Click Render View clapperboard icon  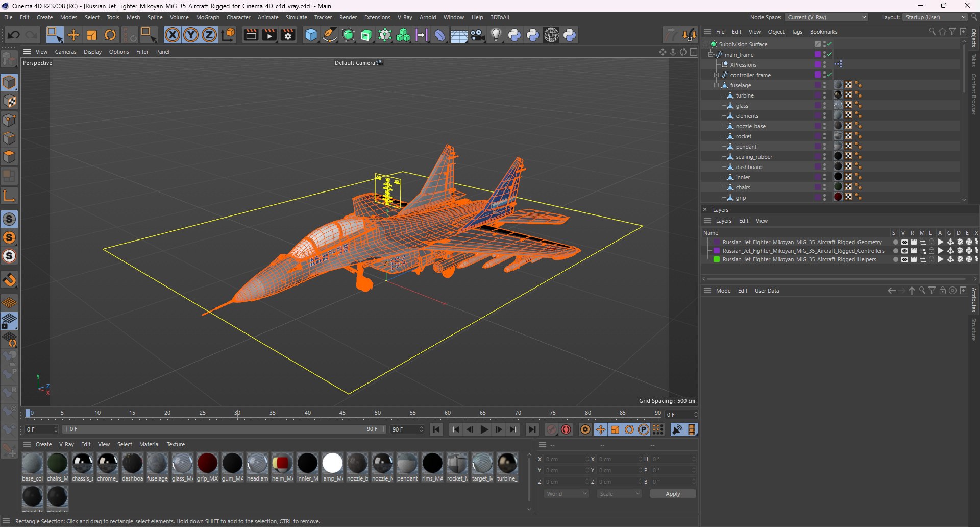point(251,35)
